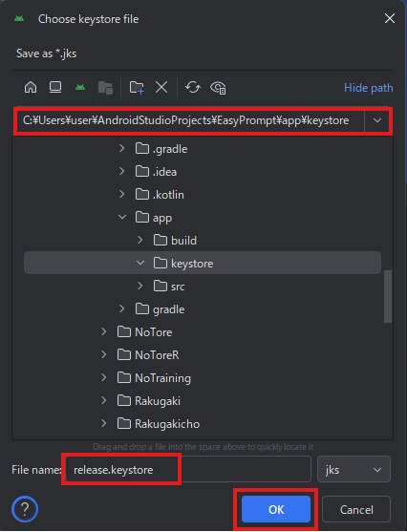Viewport: 407px width, 532px height.
Task: Toggle show hidden files and directories
Action: pyautogui.click(x=218, y=88)
